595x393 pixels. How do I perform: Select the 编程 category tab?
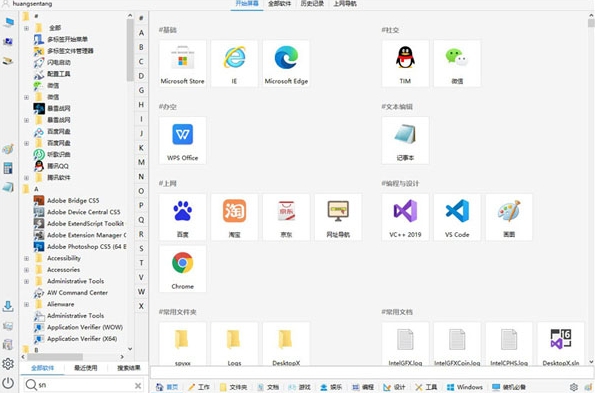pyautogui.click(x=363, y=387)
